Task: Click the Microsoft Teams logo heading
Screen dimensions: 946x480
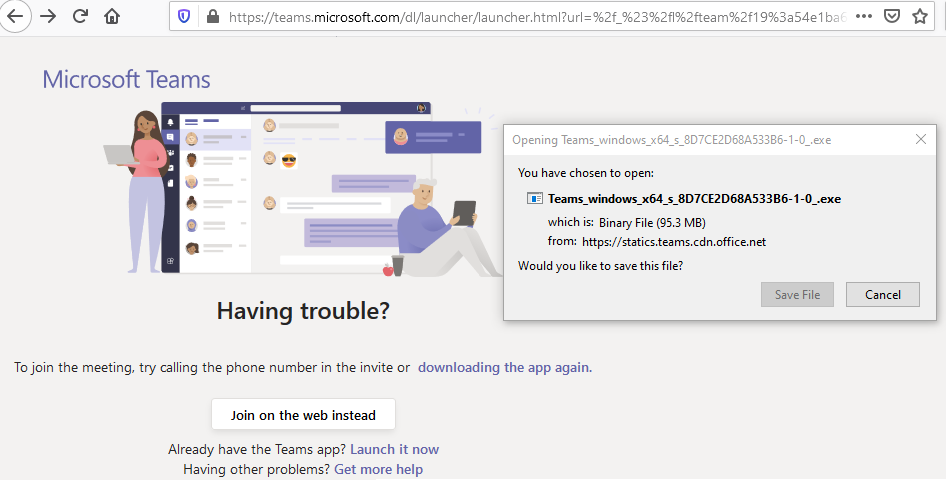Action: (x=126, y=80)
